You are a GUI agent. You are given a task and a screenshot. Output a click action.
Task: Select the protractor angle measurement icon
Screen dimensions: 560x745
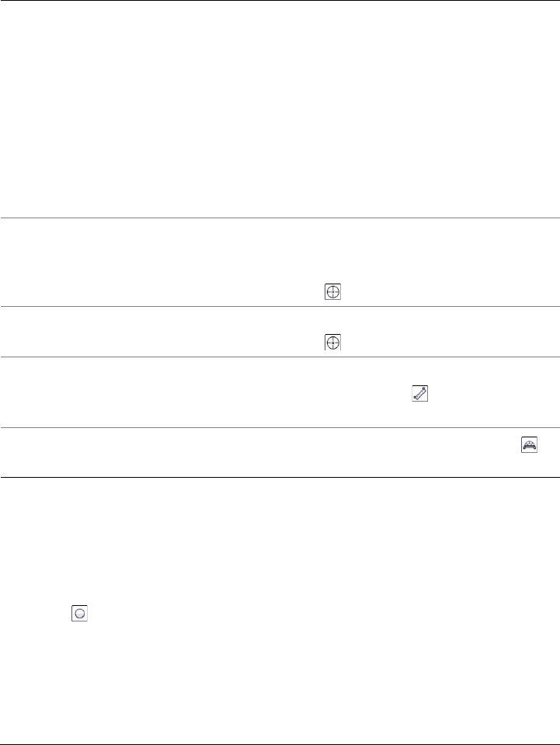530,446
